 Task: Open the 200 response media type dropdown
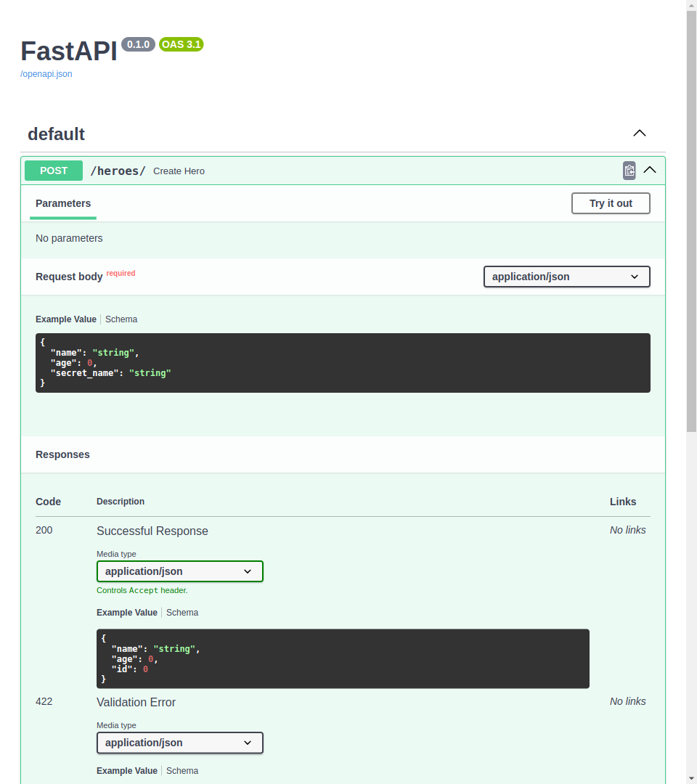[179, 571]
